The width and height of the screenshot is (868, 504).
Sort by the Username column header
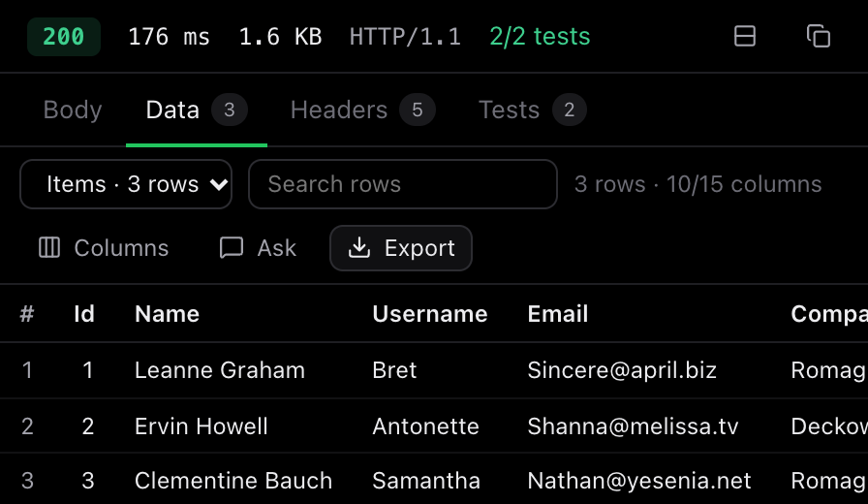(430, 314)
